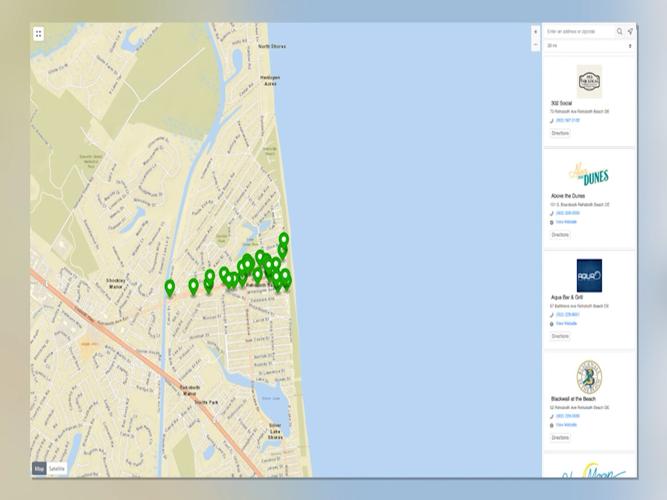
Task: Get Directions to Above the Dunes
Action: pos(560,234)
